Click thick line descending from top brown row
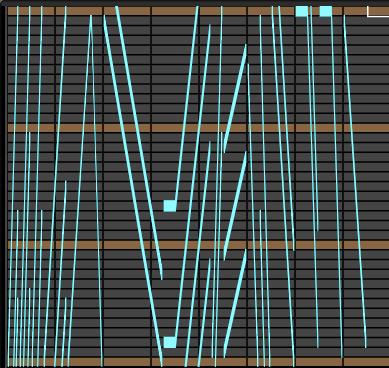Image resolution: width=389 pixels, height=368 pixels. (139, 143)
